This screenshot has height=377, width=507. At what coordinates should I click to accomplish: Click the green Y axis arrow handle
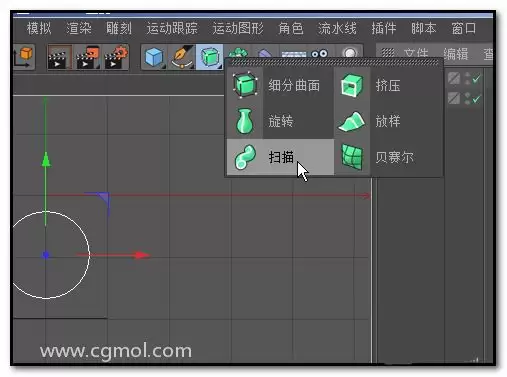tap(46, 160)
